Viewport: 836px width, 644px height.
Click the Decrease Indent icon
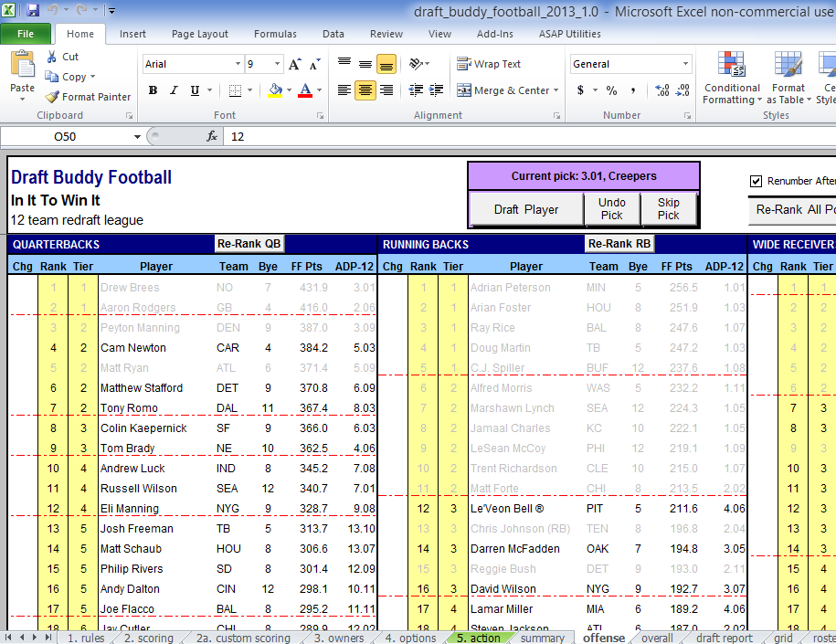click(x=416, y=90)
